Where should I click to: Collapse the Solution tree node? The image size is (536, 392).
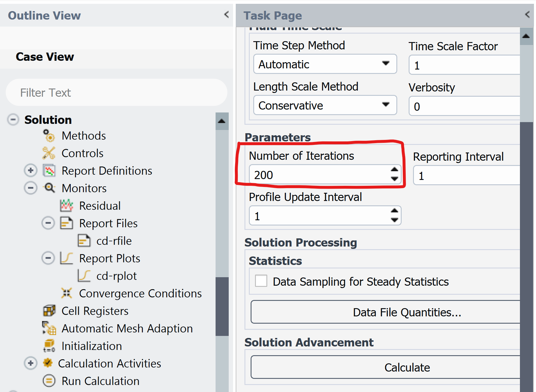[13, 119]
